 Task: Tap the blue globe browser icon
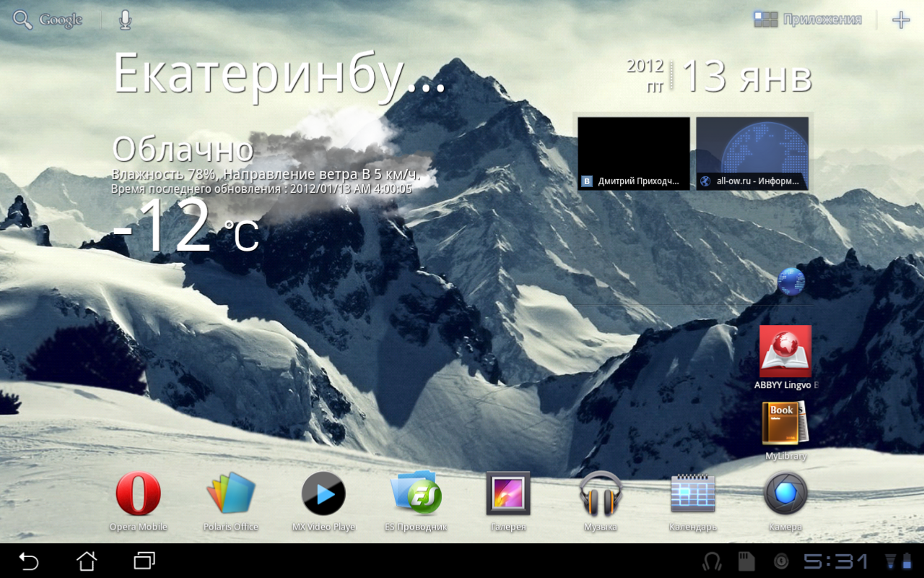tap(791, 281)
